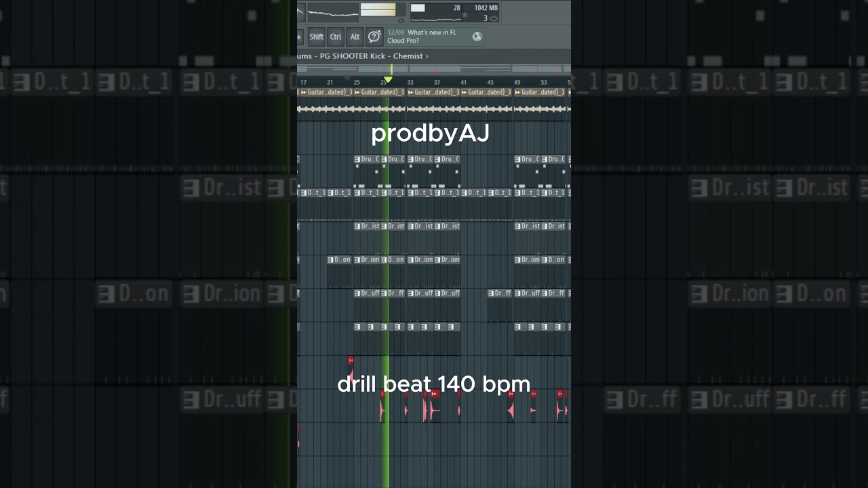Jump to bar 53 on timeline ruler
This screenshot has height=488, width=868.
[544, 83]
